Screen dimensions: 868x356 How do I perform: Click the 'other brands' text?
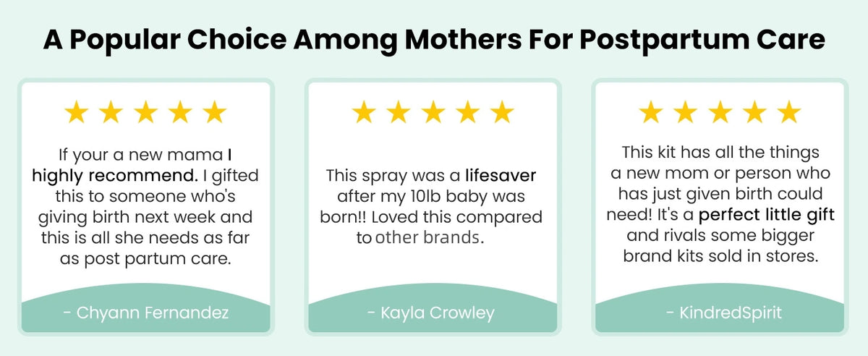[427, 237]
